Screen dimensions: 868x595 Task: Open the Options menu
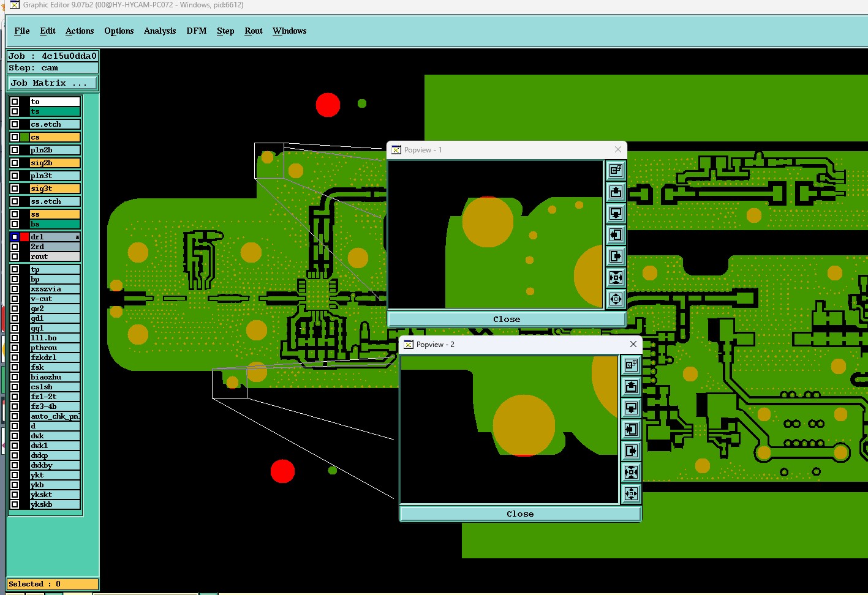[x=119, y=31]
